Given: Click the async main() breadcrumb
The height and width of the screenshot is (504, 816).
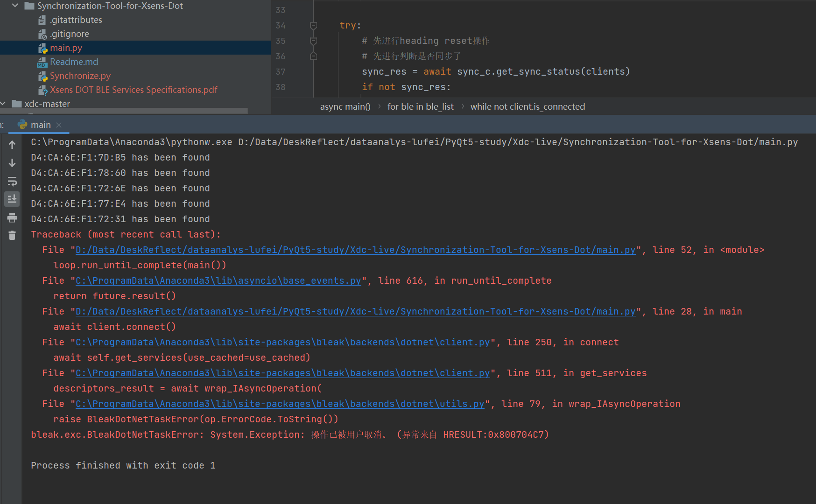Looking at the screenshot, I should (x=345, y=106).
